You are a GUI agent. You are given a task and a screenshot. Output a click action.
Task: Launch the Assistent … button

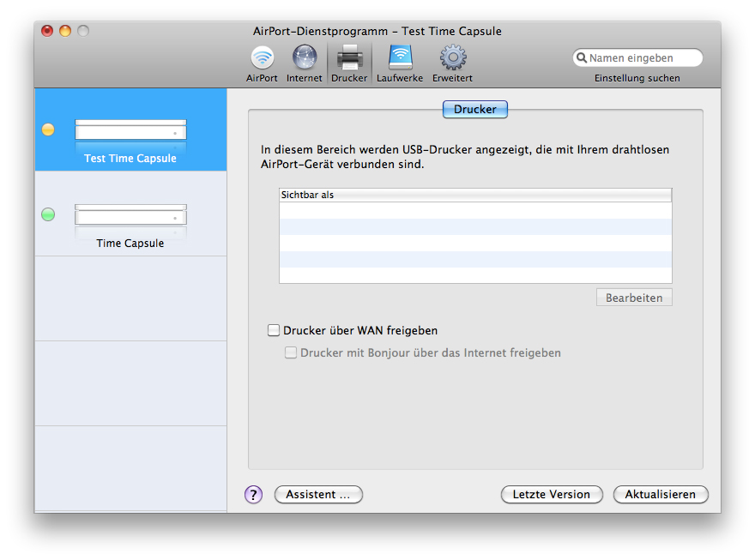[x=318, y=494]
